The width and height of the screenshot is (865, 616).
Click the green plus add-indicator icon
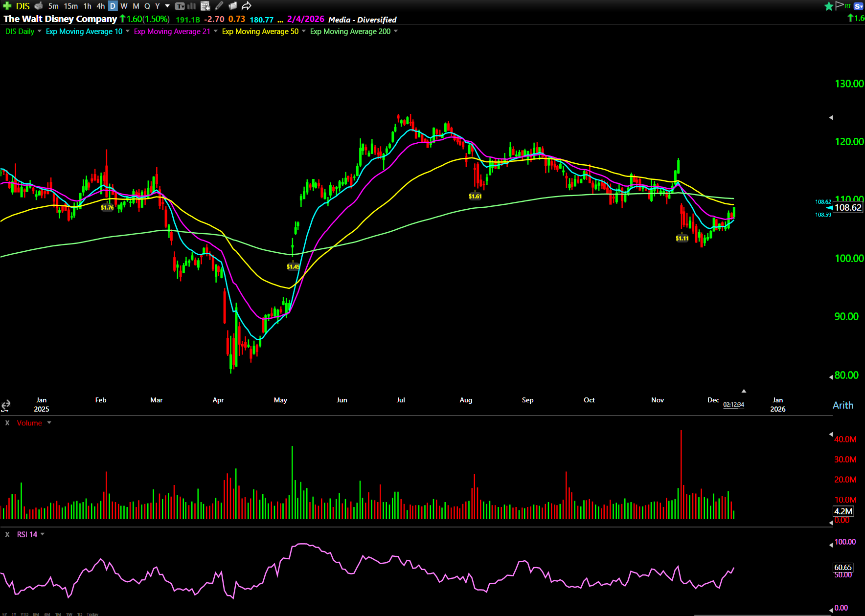click(7, 6)
